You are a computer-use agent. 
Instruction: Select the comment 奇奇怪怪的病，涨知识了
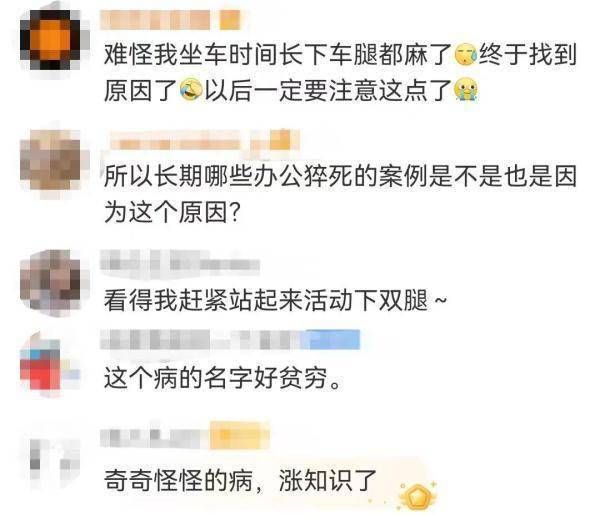pyautogui.click(x=241, y=481)
